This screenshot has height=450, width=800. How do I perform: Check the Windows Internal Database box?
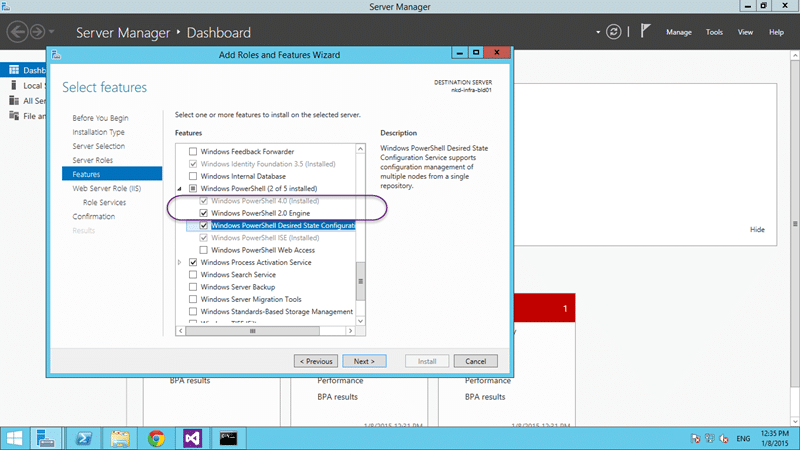(x=193, y=176)
